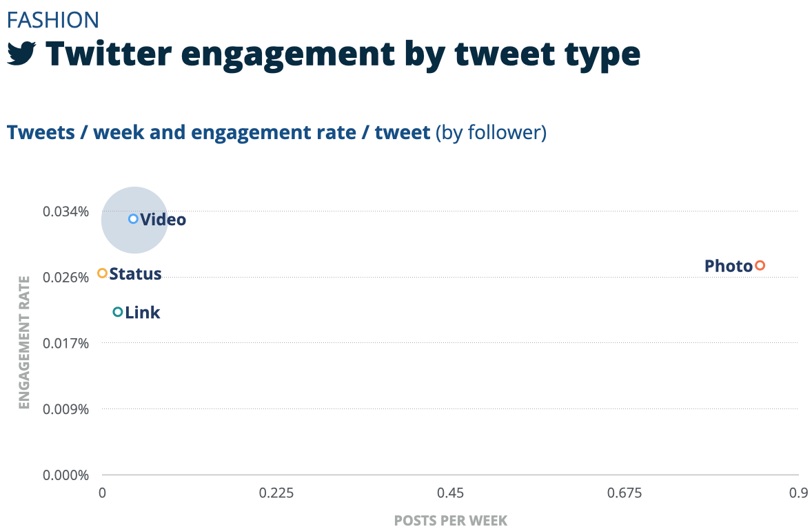The width and height of the screenshot is (812, 529).
Task: Click the 0.225 x-axis tick label
Action: (x=276, y=493)
